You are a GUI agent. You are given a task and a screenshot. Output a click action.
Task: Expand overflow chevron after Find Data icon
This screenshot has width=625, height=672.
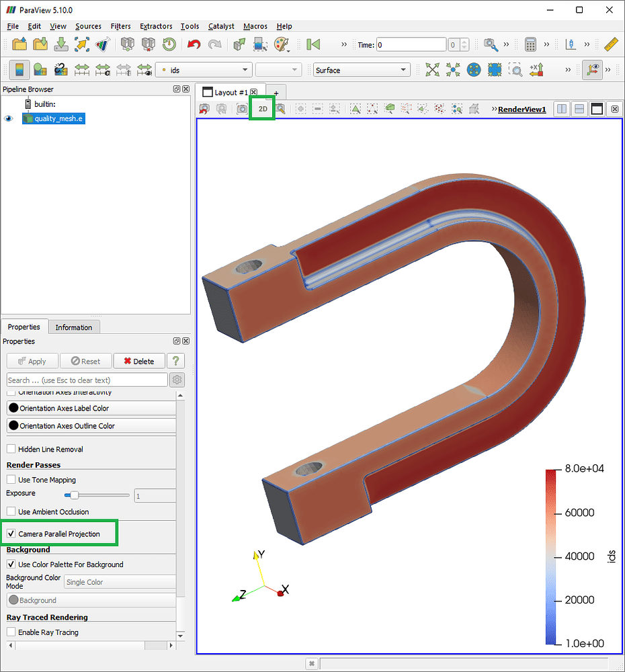point(506,44)
